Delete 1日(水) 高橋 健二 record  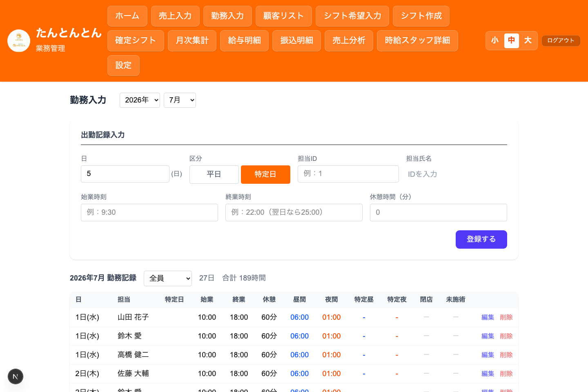pos(506,355)
